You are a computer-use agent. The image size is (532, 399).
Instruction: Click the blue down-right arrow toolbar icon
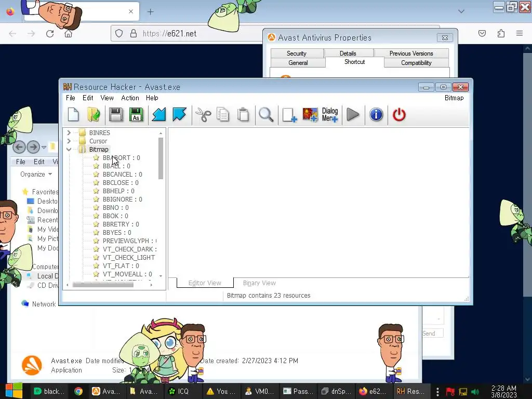179,115
